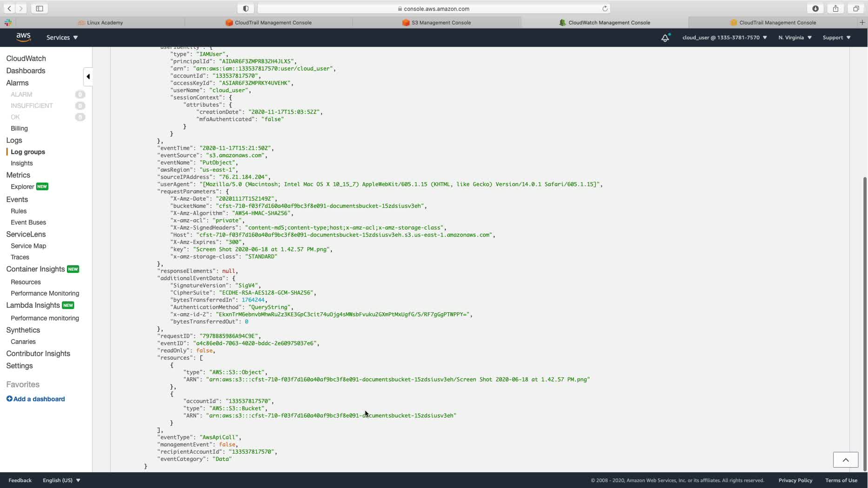Click the "PutObject" eventName value
Viewport: 868px width, 488px height.
coord(218,163)
